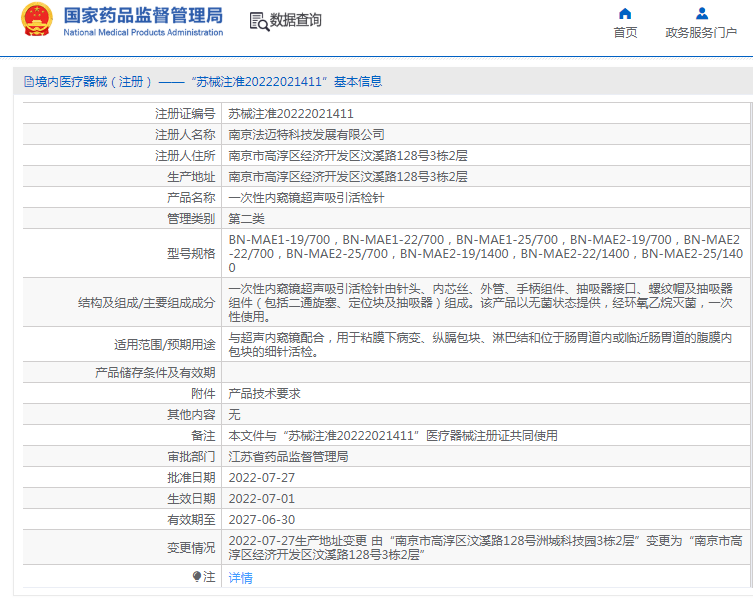Viewport: 753px width, 600px height.
Task: Click the 注册人住所 row label
Action: point(185,156)
